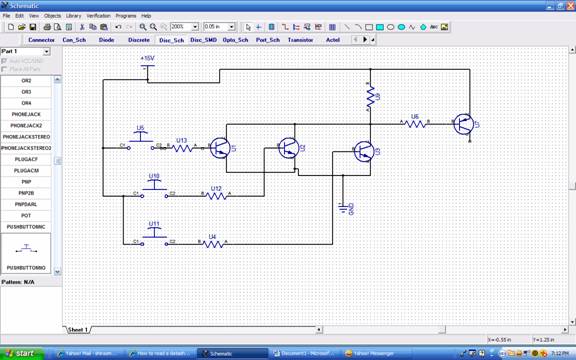Image resolution: width=576 pixels, height=360 pixels.
Task: Select the text ABC tool
Action: [434, 27]
